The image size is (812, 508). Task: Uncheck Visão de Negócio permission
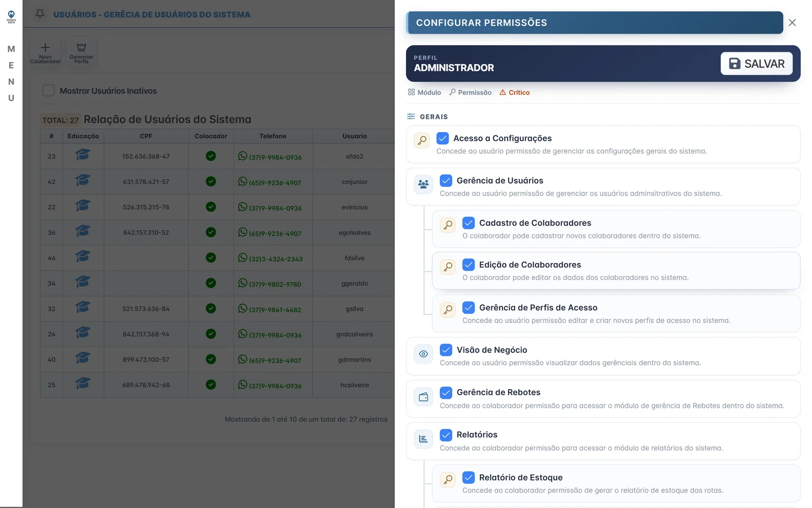click(x=446, y=350)
